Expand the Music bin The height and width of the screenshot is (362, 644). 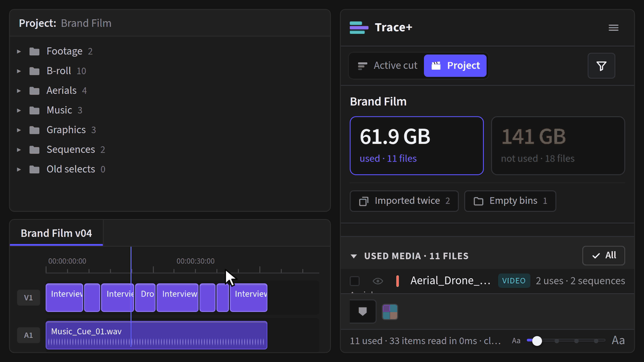(x=19, y=110)
